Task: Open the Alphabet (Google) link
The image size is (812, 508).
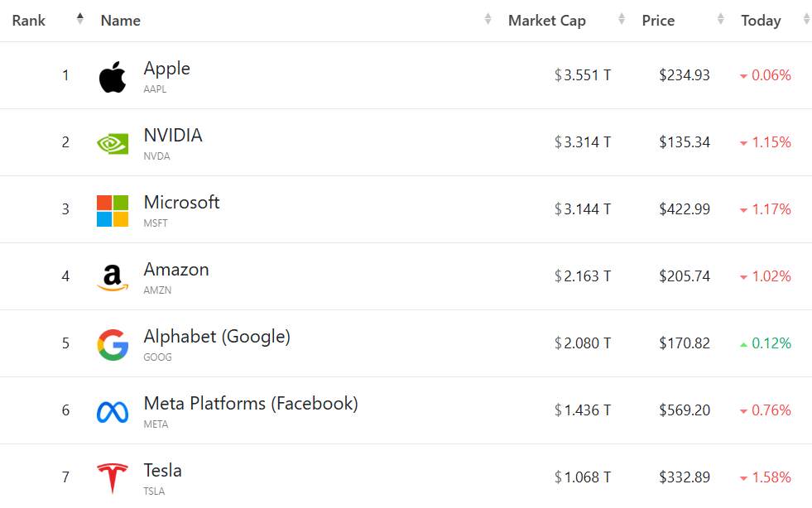Action: (x=217, y=337)
